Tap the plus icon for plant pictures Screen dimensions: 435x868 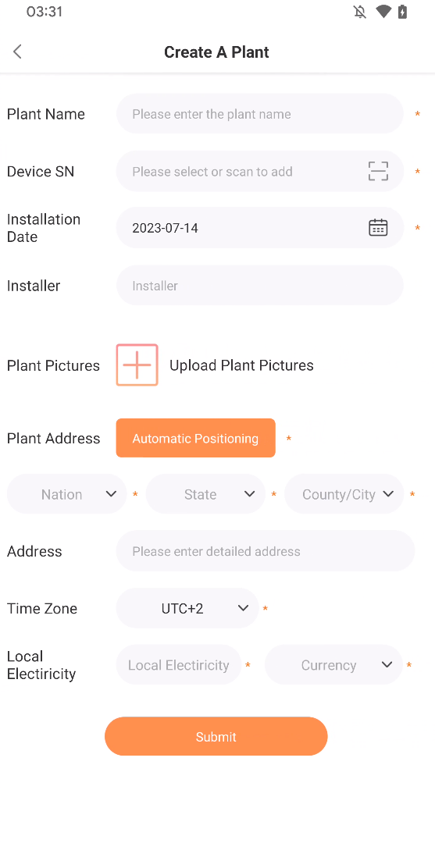coord(137,365)
